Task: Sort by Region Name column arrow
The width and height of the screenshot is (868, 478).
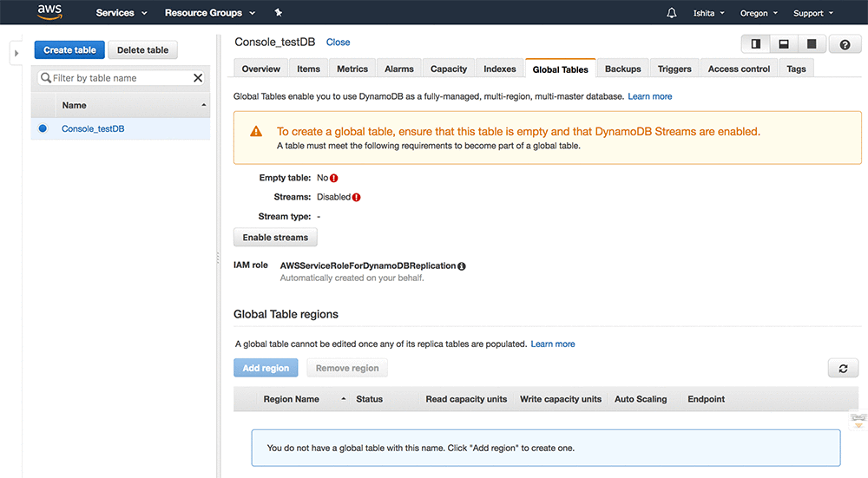Action: [343, 399]
